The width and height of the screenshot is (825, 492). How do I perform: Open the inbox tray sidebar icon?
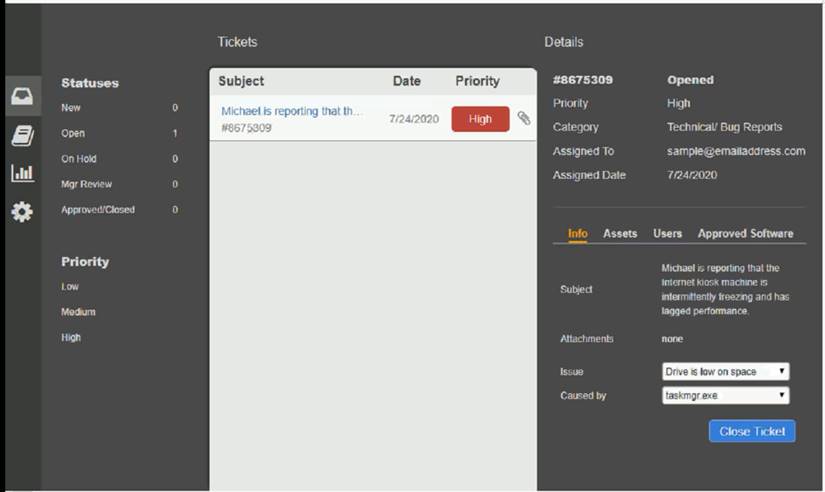[x=22, y=97]
